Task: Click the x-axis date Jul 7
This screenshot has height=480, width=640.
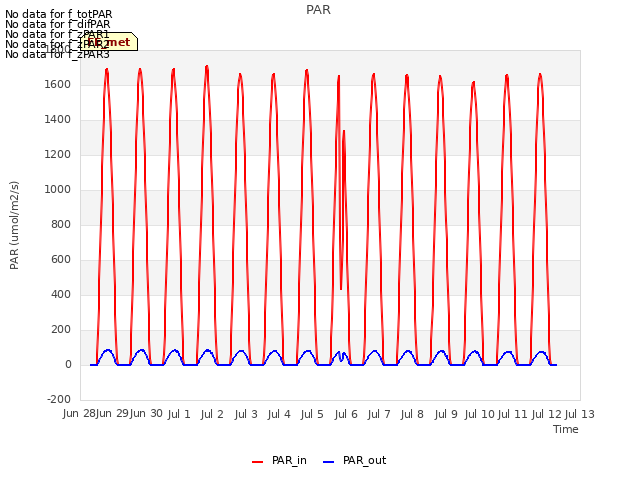Action: coord(379,414)
